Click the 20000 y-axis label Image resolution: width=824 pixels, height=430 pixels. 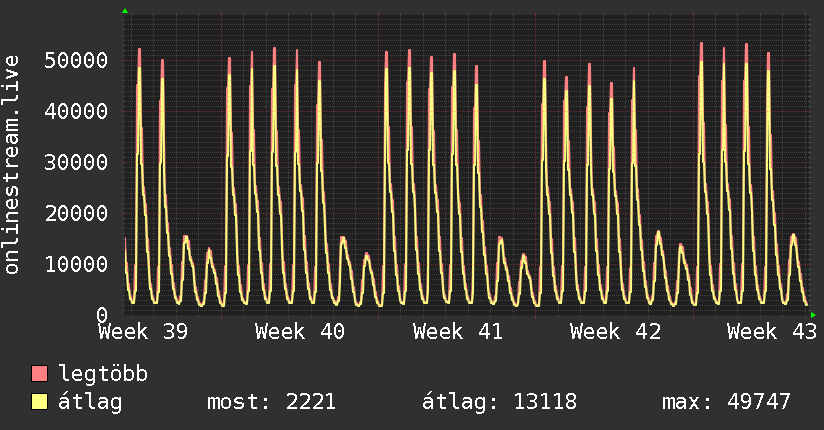(76, 213)
